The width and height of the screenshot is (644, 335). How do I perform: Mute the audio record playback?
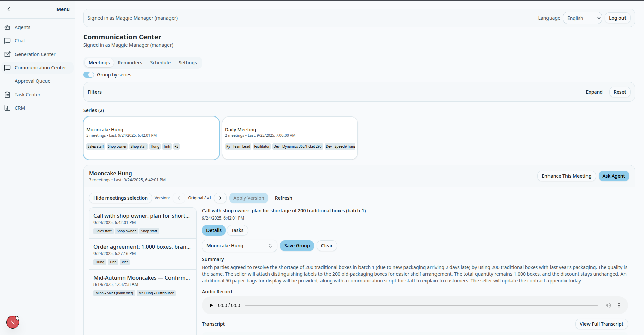click(x=608, y=305)
